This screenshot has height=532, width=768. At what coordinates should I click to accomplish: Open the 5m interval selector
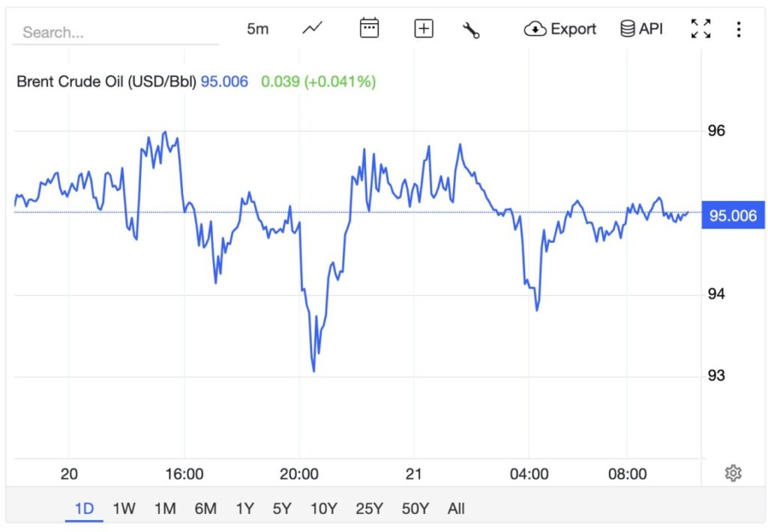click(257, 28)
